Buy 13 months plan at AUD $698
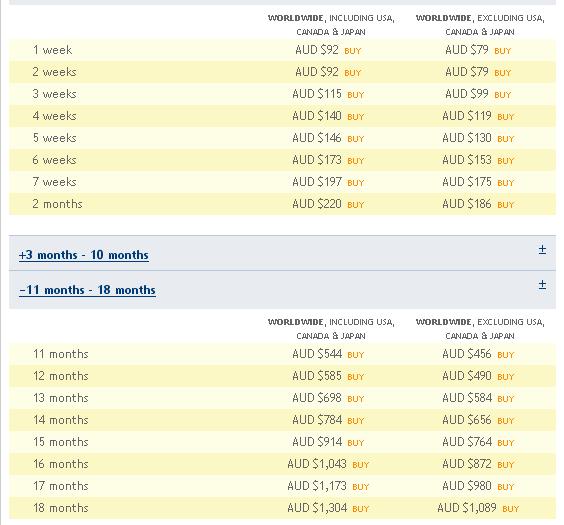This screenshot has height=525, width=564. [x=356, y=399]
